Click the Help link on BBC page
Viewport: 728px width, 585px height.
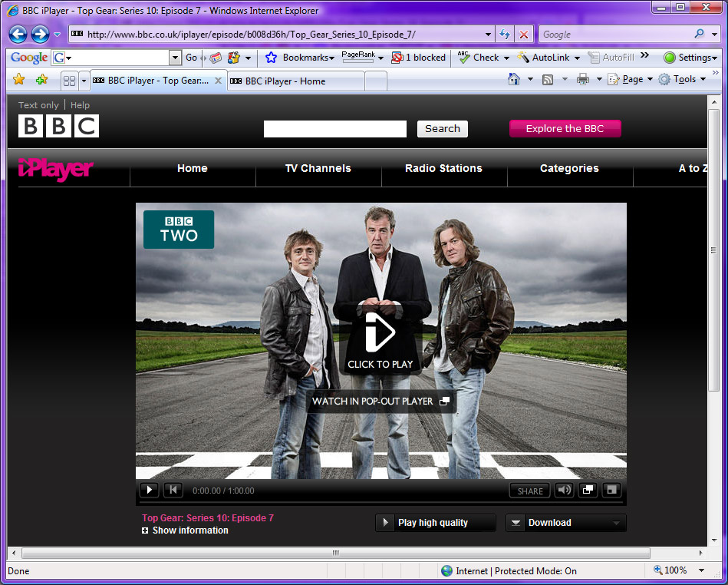click(x=80, y=105)
